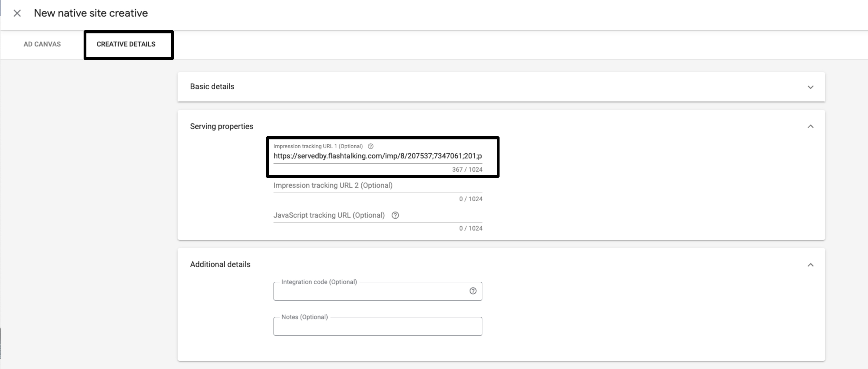Click the Impression tracking URL 1 field
The width and height of the screenshot is (868, 369).
[x=377, y=156]
